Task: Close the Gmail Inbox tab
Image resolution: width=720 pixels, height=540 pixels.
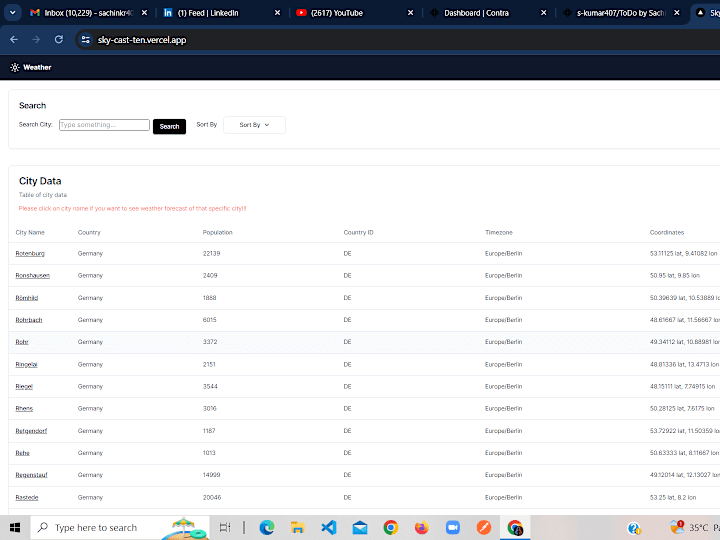Action: click(144, 13)
